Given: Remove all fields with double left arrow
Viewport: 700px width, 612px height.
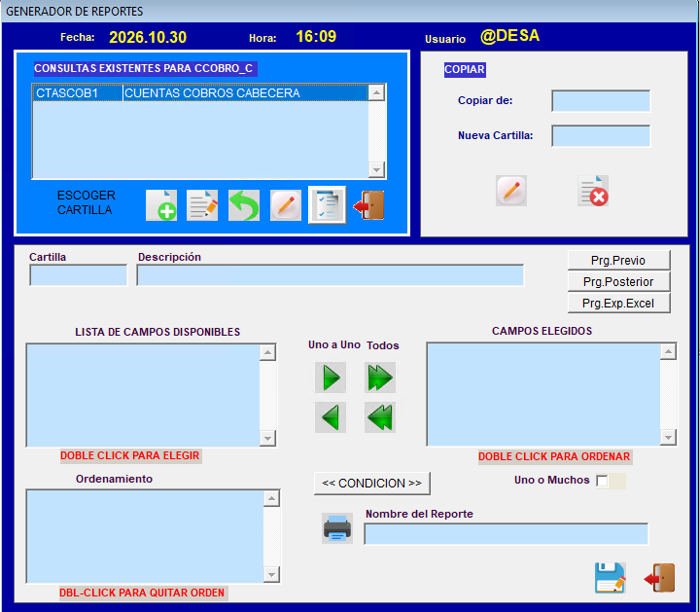Looking at the screenshot, I should coord(380,417).
